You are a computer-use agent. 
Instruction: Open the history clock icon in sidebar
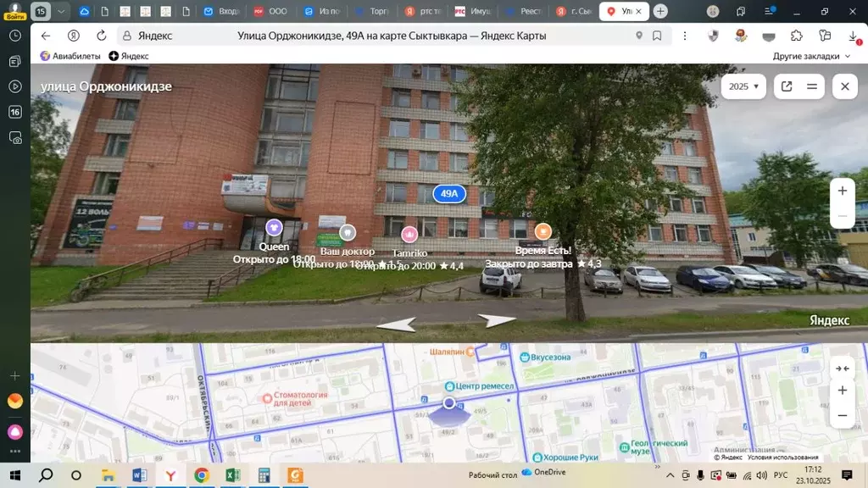tap(14, 36)
